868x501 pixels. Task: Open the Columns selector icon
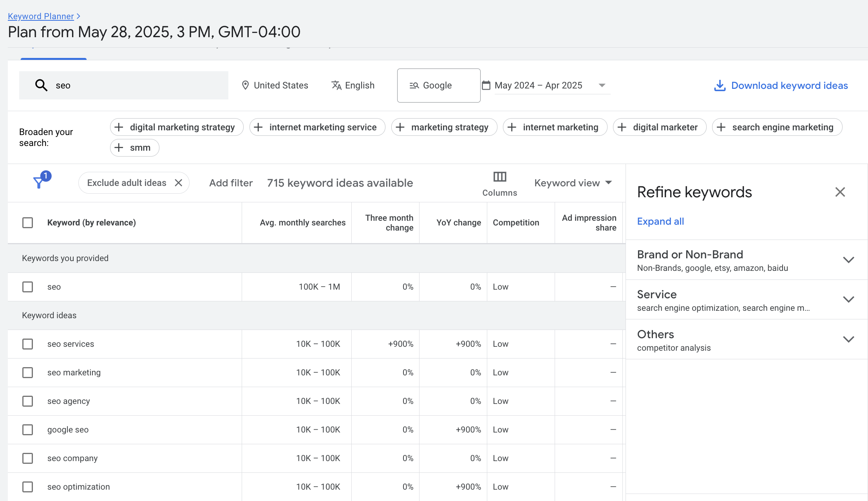499,177
